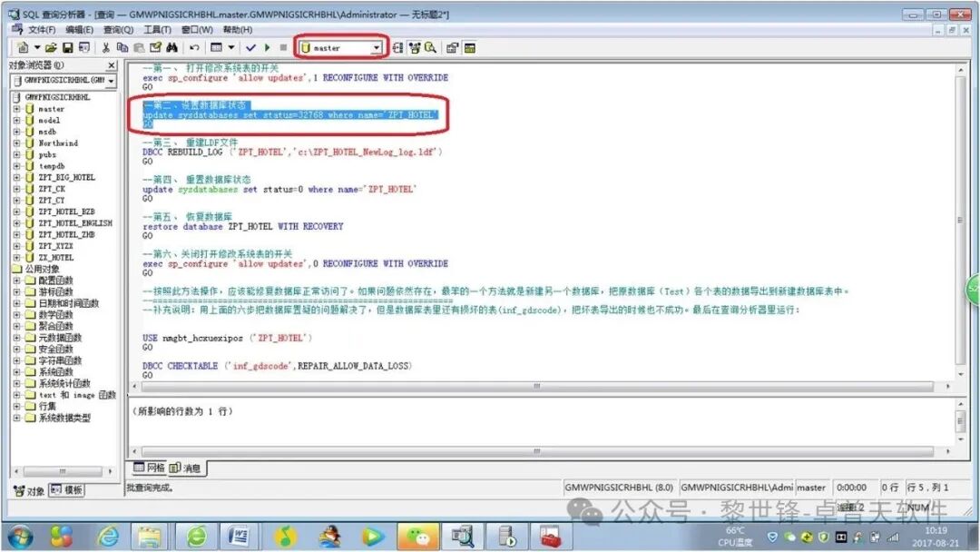Select the ZX_HOTEL database in tree
This screenshot has height=552, width=980.
tap(55, 258)
